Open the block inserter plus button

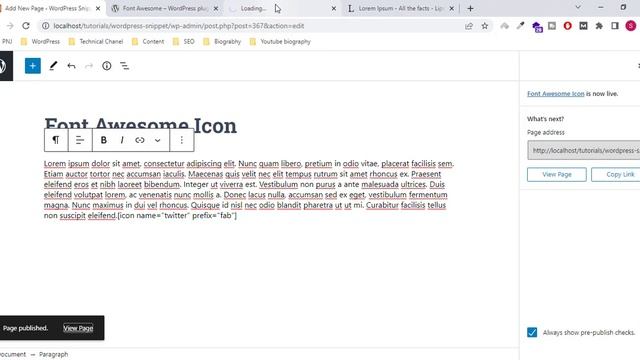coord(33,66)
